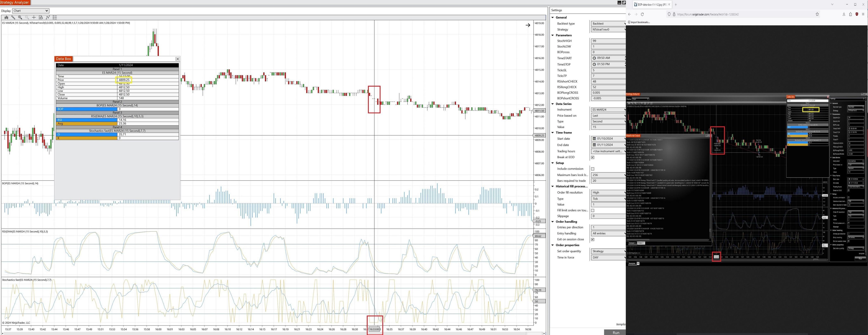Viewport: 868px width, 335px height.
Task: Click the zoom in magnifier icon
Action: pyautogui.click(x=20, y=17)
